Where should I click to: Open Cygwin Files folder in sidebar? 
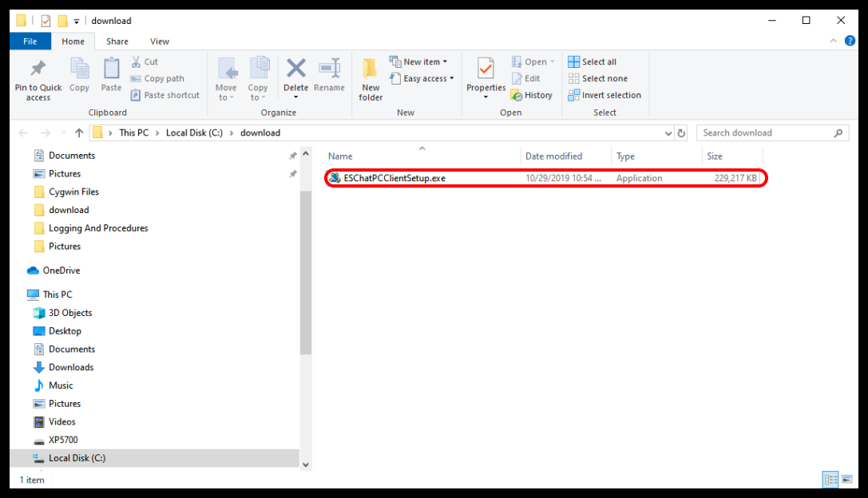73,192
